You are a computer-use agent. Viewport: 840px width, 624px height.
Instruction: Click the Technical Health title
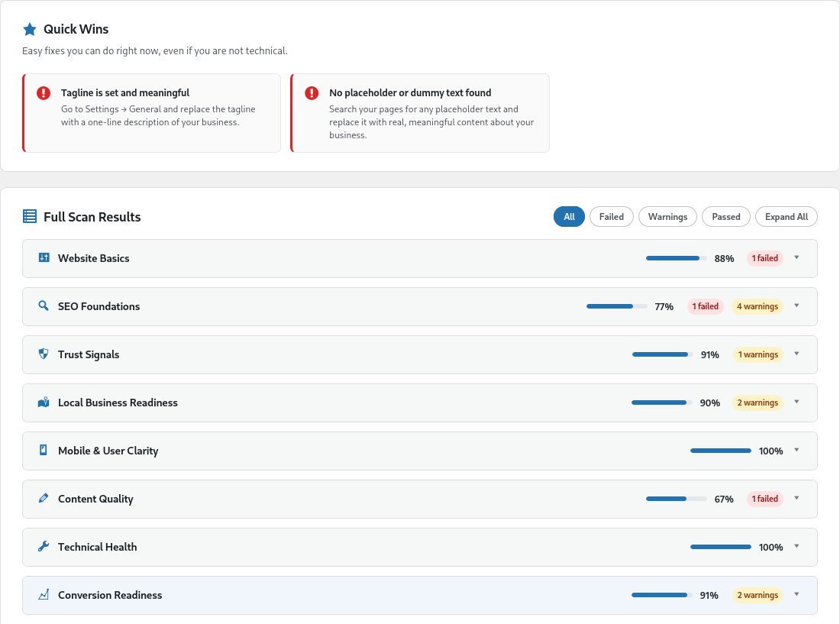click(x=98, y=547)
